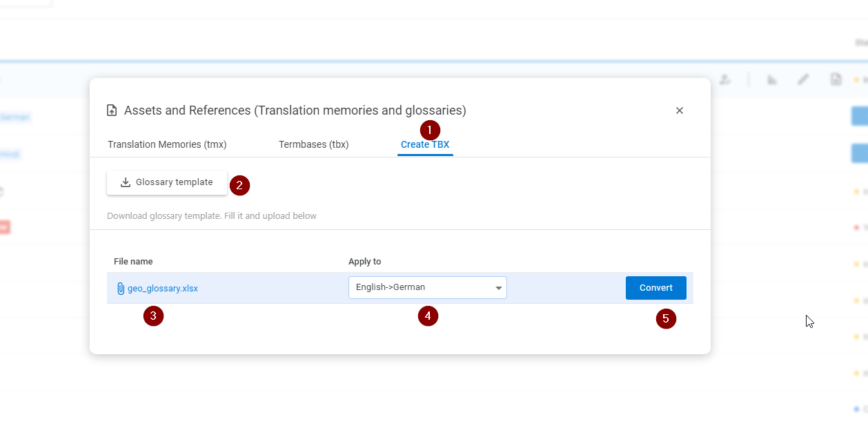Click the download template hint text

tap(212, 216)
